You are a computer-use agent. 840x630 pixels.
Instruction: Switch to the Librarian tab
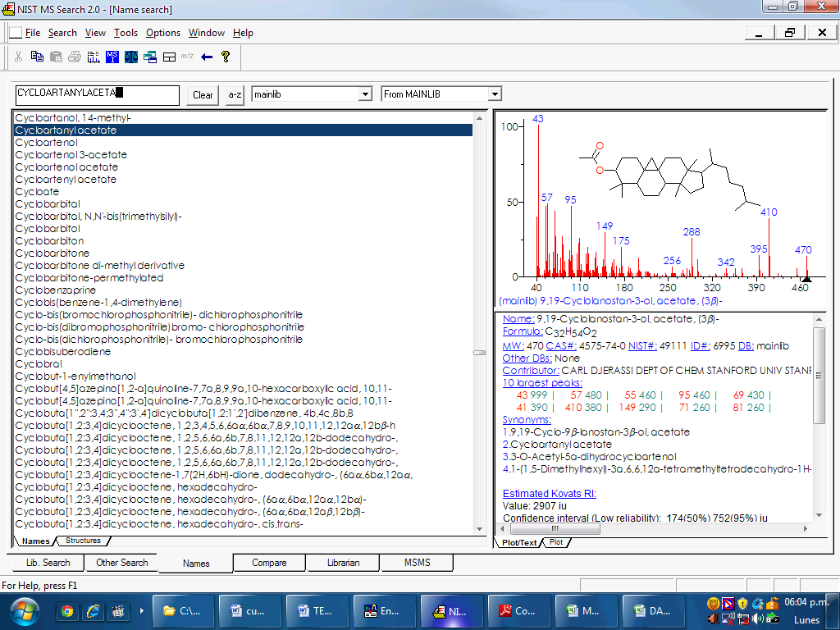click(343, 563)
